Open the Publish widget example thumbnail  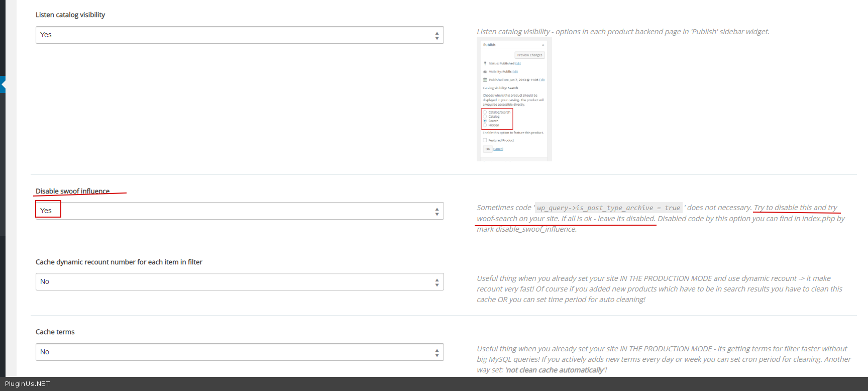514,100
